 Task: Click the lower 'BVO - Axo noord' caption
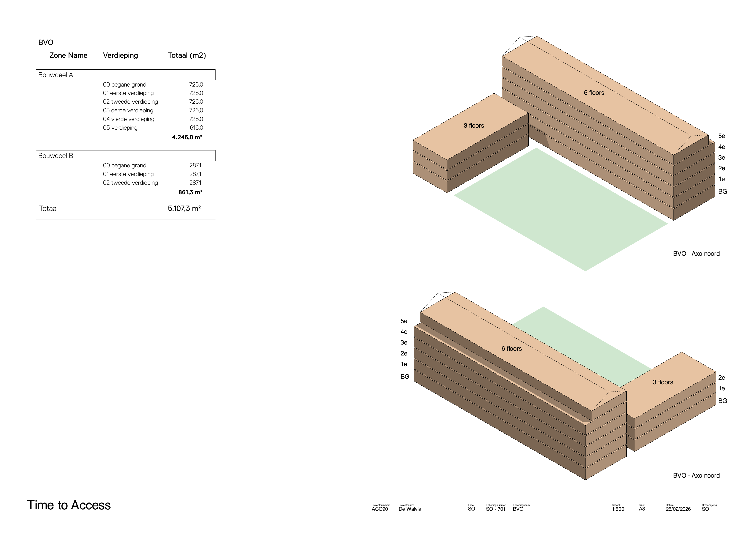point(696,475)
